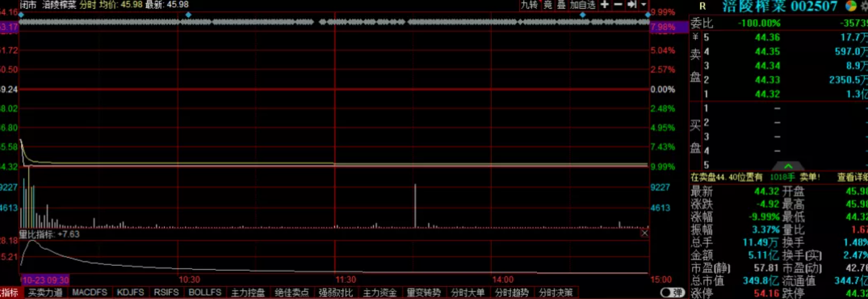Viewport: 868px width, 299px height.
Task: Open the 查看详细 link in order panel
Action: click(x=853, y=177)
